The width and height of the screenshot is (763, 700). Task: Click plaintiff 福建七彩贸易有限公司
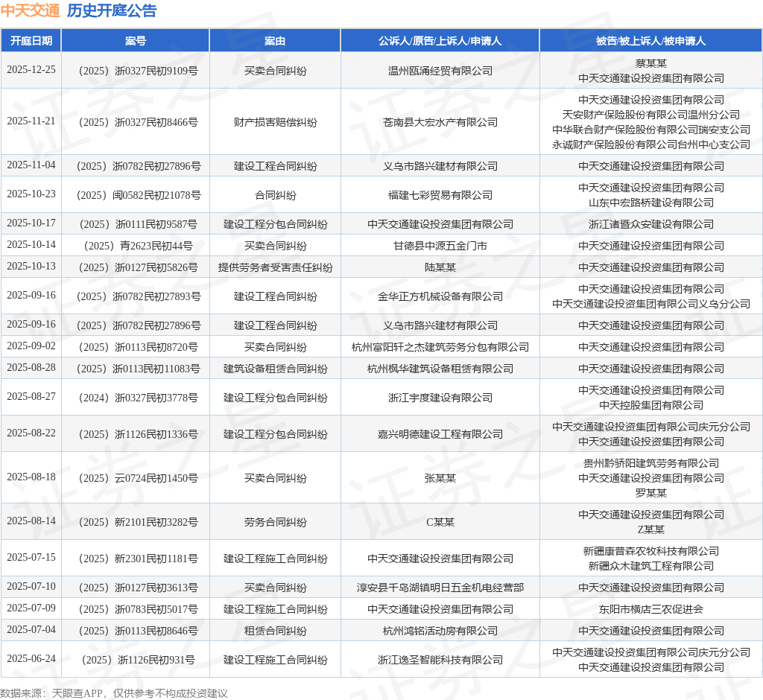point(440,195)
